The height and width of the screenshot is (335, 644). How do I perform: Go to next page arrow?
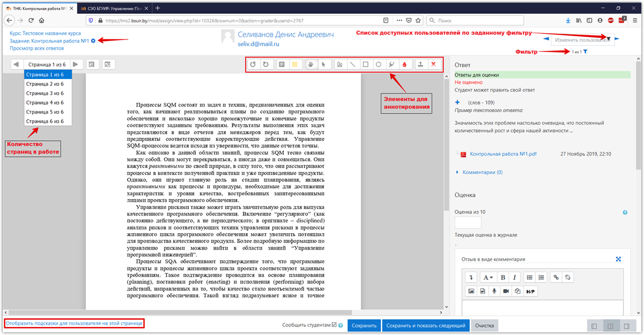coord(76,65)
